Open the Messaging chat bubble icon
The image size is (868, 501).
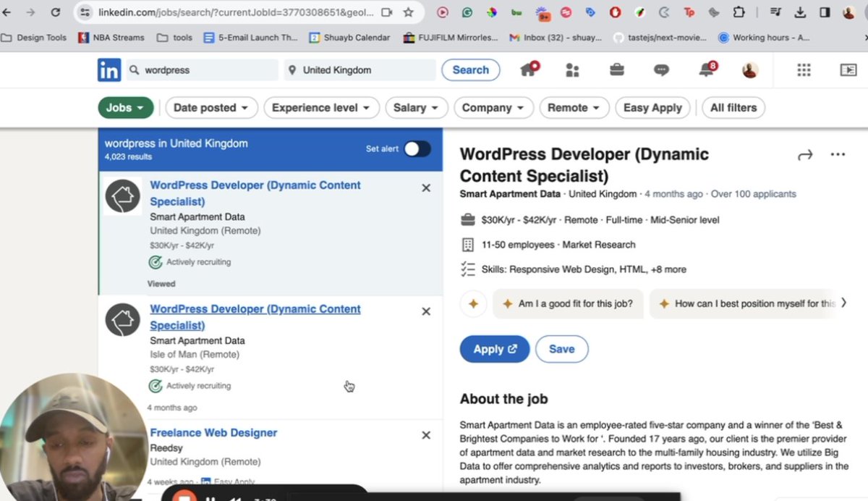pos(661,70)
